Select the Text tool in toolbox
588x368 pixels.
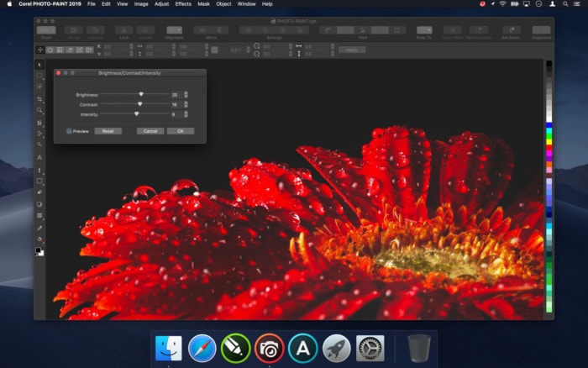39,157
